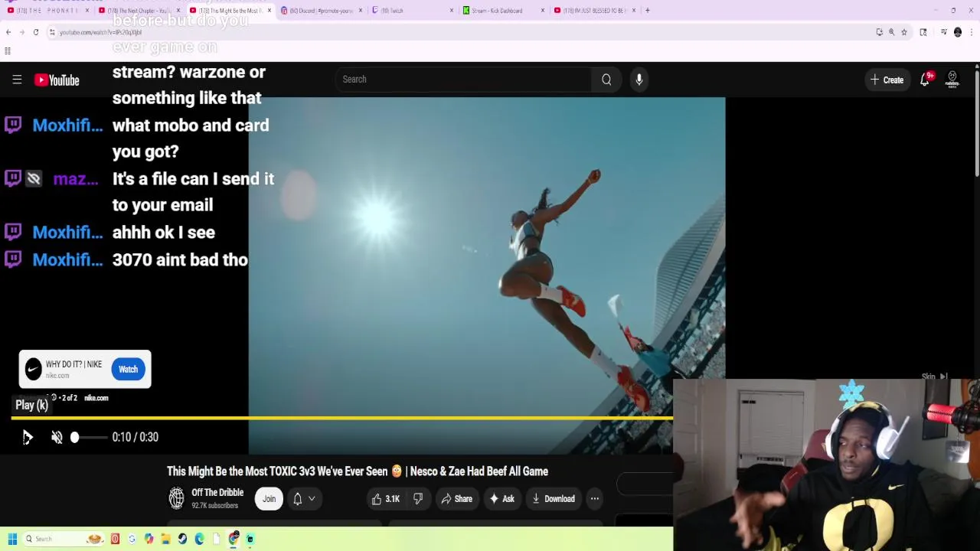Viewport: 980px width, 551px height.
Task: Click the page vertical scrollbar
Action: 977,122
